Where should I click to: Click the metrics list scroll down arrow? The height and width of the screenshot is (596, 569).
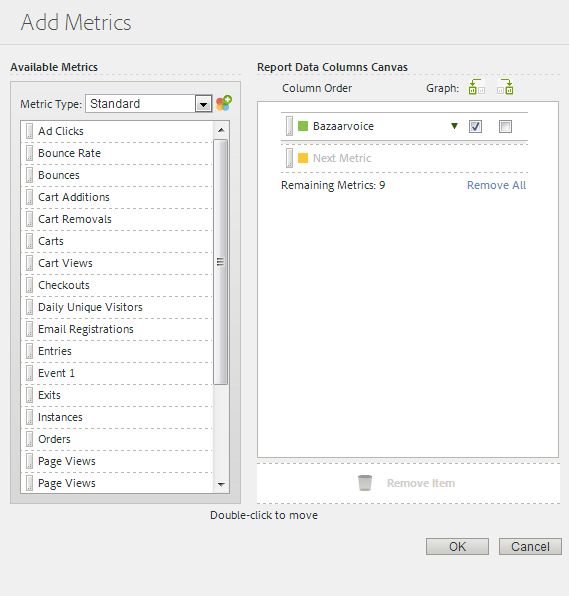(221, 484)
